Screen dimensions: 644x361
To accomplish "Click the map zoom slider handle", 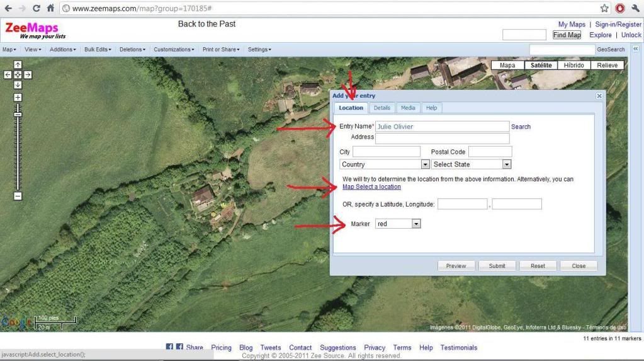I will pyautogui.click(x=18, y=114).
